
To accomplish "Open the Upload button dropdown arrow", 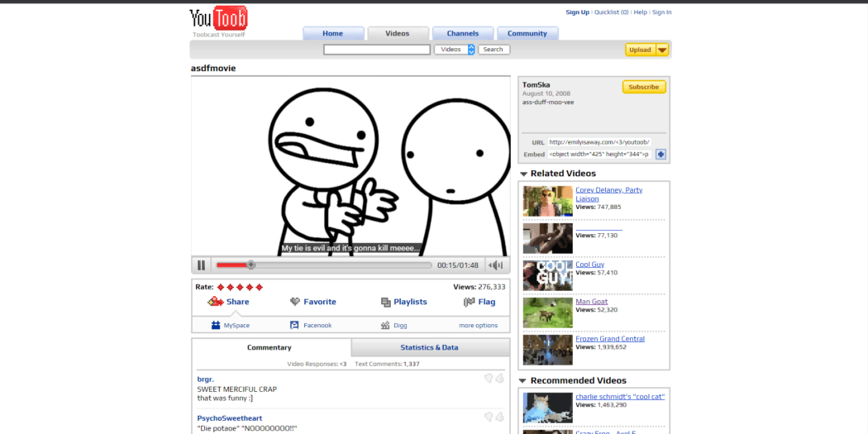I will click(662, 50).
